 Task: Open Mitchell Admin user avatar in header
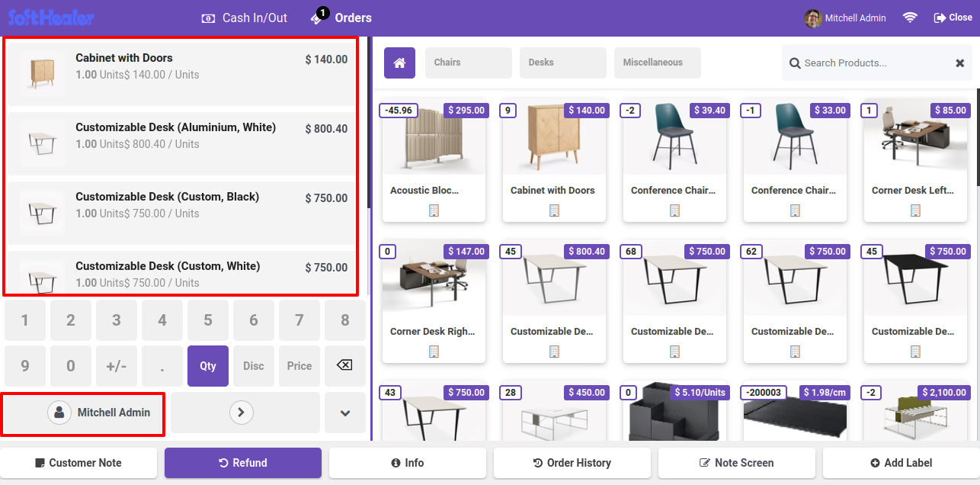pos(813,18)
